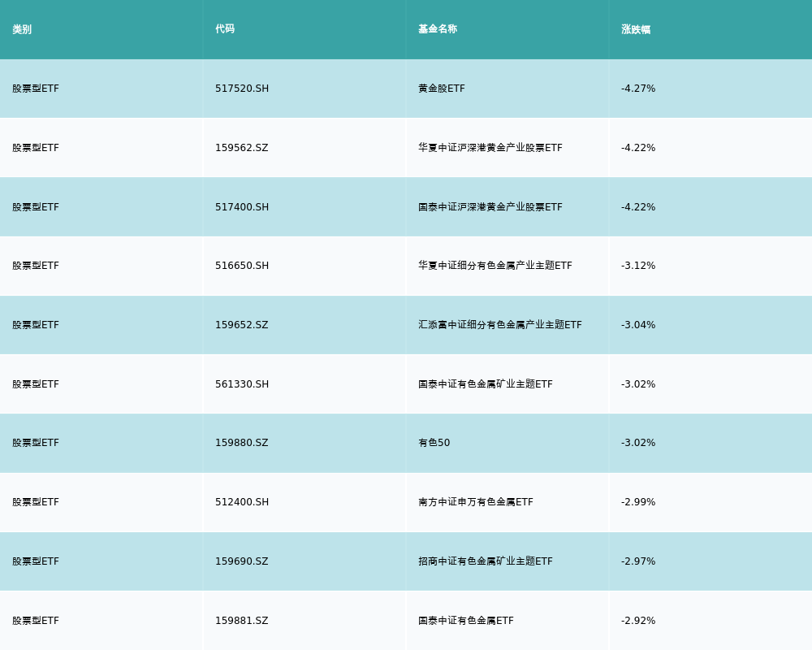Select code 159690.SZ
This screenshot has height=650, width=812.
pos(242,561)
